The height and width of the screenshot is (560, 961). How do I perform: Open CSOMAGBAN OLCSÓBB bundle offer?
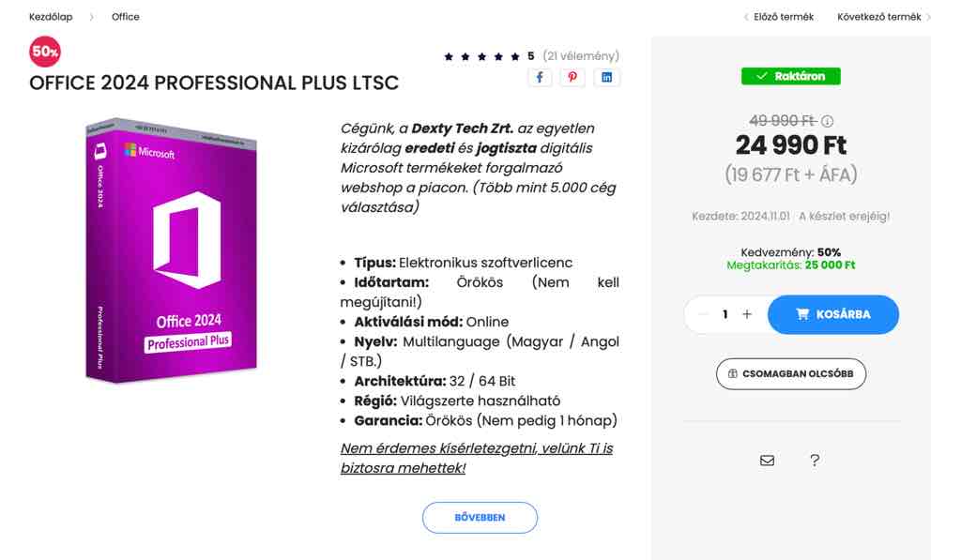790,373
